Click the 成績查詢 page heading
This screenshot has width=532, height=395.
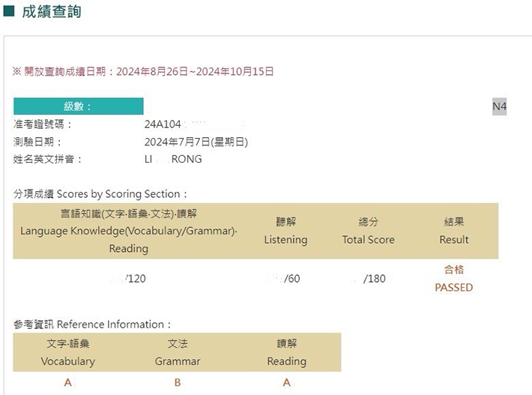pos(52,11)
